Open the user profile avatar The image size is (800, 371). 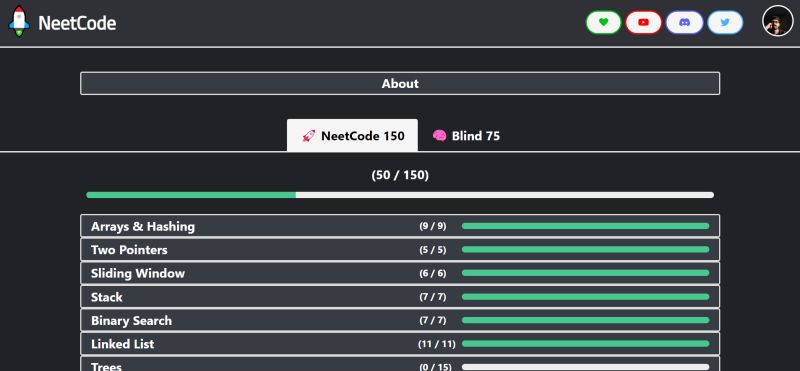click(x=778, y=21)
